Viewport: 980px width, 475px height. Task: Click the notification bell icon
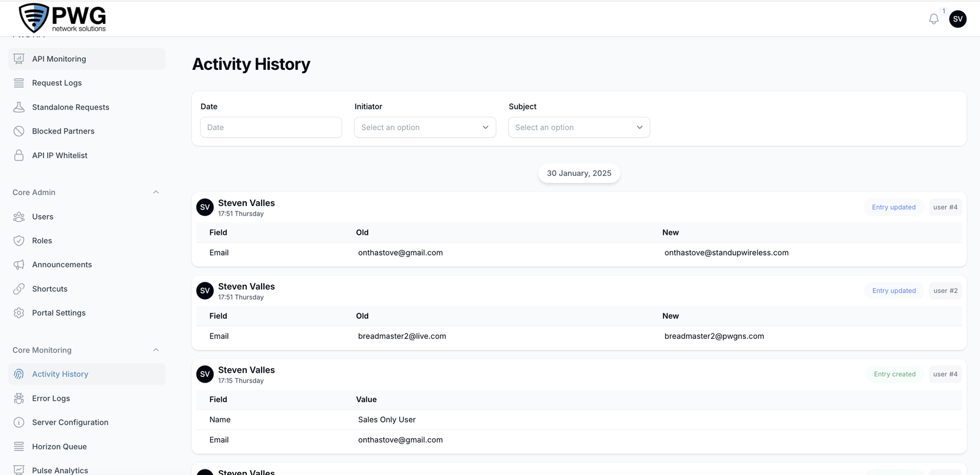(x=933, y=19)
